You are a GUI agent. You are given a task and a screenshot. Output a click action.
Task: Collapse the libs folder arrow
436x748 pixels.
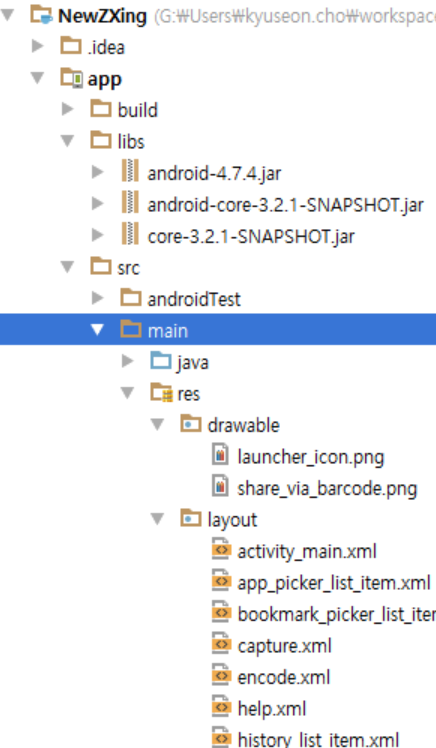pyautogui.click(x=67, y=140)
